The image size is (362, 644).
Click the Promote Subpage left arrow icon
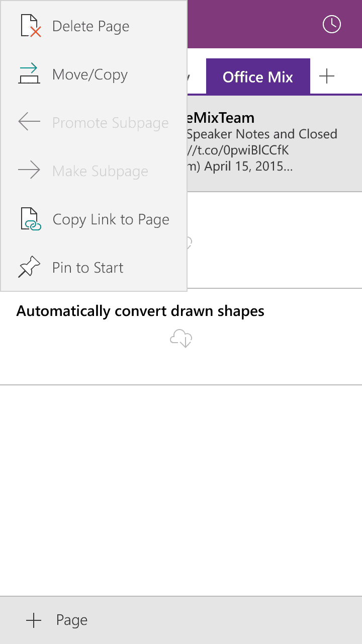tap(29, 122)
